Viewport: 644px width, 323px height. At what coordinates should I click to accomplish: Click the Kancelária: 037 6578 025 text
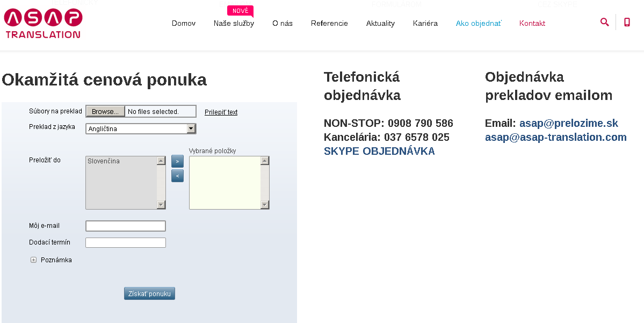pos(387,137)
